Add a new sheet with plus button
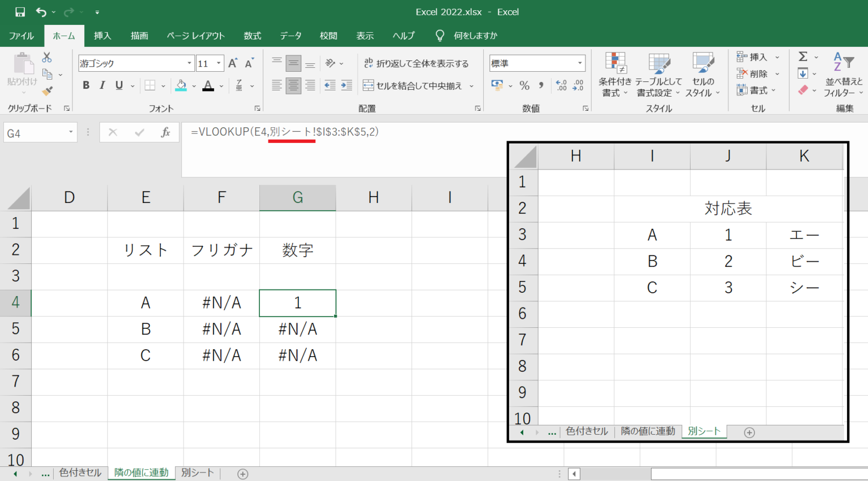 [242, 474]
